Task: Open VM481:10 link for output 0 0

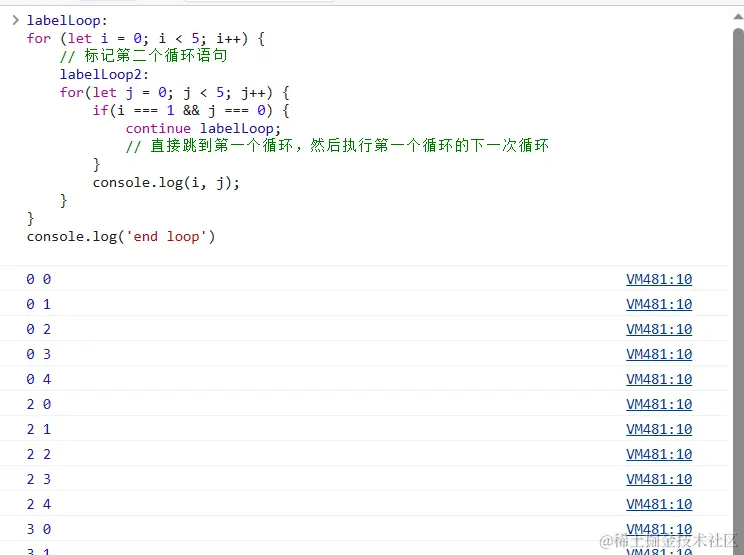Action: click(x=659, y=279)
